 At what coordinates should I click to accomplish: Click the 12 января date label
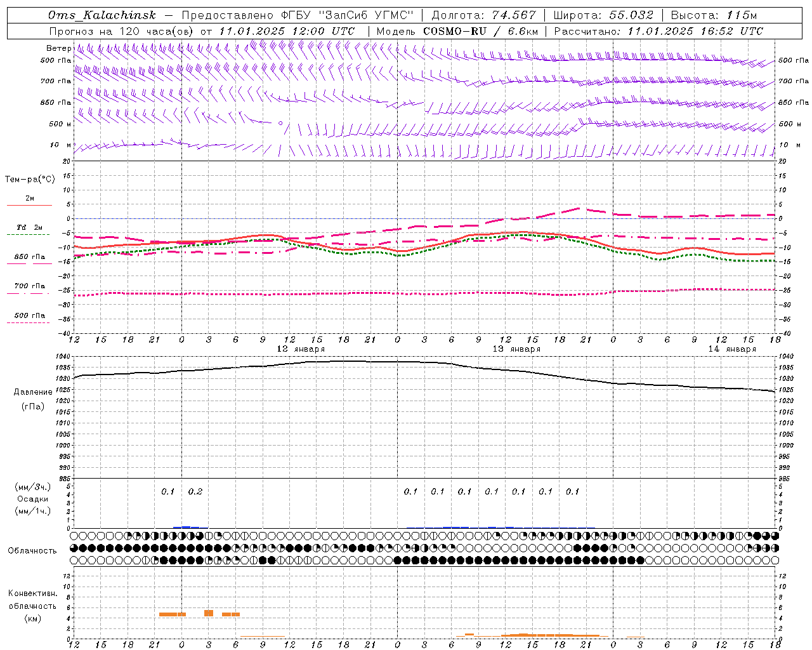tap(301, 349)
